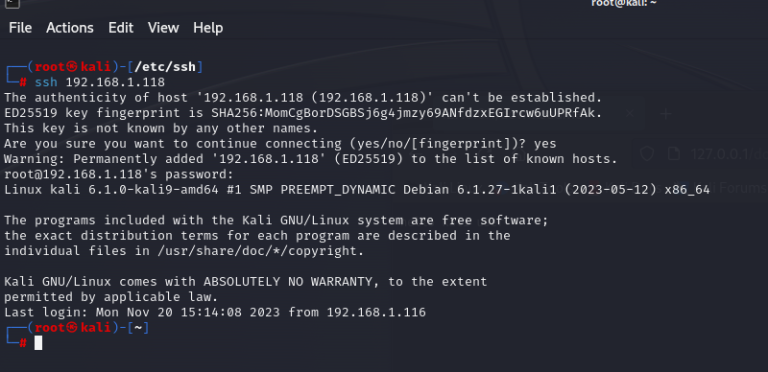This screenshot has height=372, width=768.
Task: Open the File menu
Action: pyautogui.click(x=20, y=28)
